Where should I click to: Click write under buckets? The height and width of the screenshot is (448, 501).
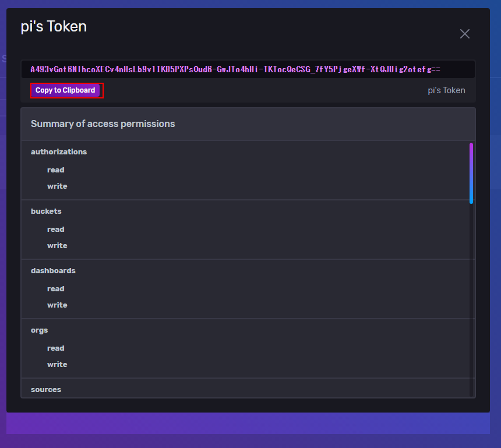pos(57,246)
